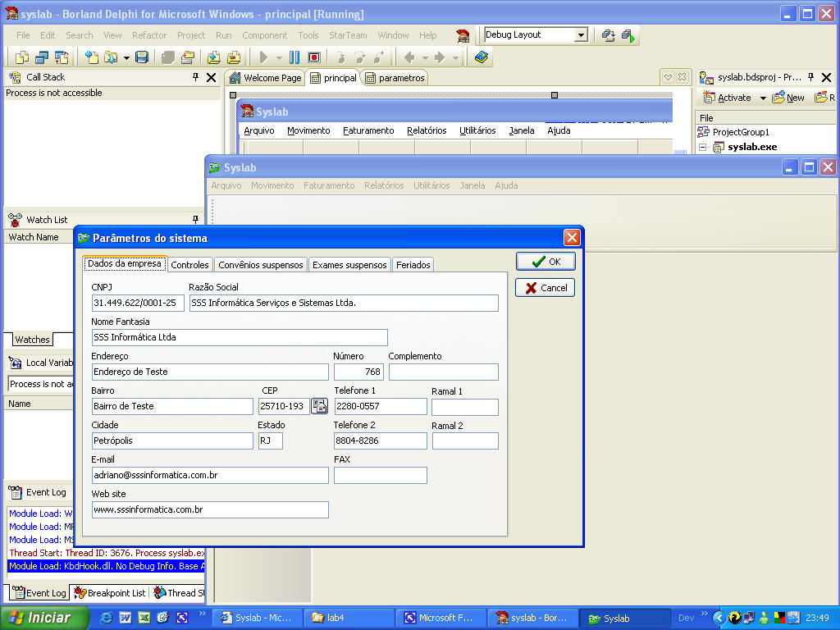Click the Iniciar start button
840x630 pixels.
[x=44, y=618]
